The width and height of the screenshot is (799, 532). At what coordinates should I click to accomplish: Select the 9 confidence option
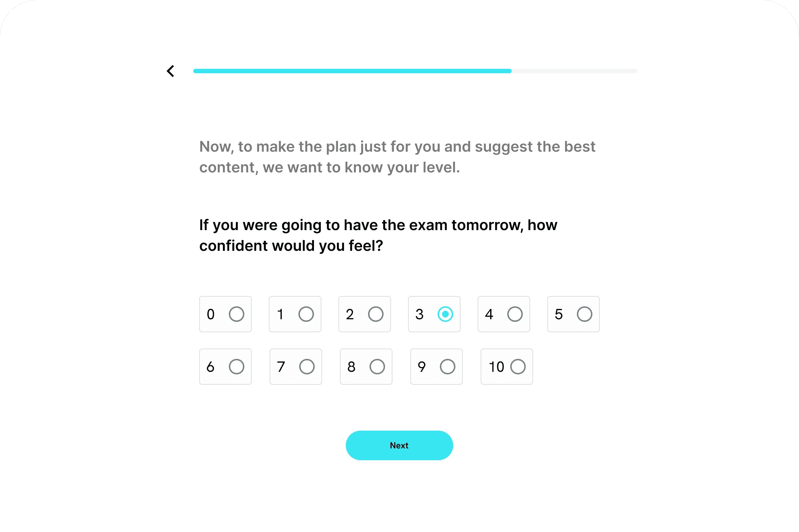coord(447,367)
